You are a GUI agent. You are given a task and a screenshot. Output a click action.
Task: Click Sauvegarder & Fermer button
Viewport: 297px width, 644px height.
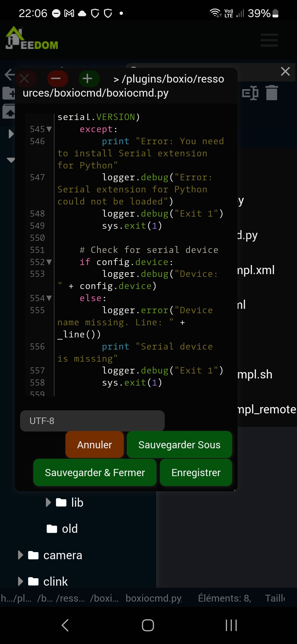tap(95, 473)
